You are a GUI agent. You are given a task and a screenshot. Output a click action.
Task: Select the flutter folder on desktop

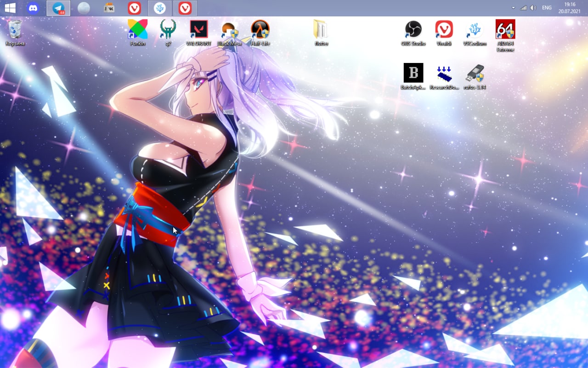(x=321, y=33)
